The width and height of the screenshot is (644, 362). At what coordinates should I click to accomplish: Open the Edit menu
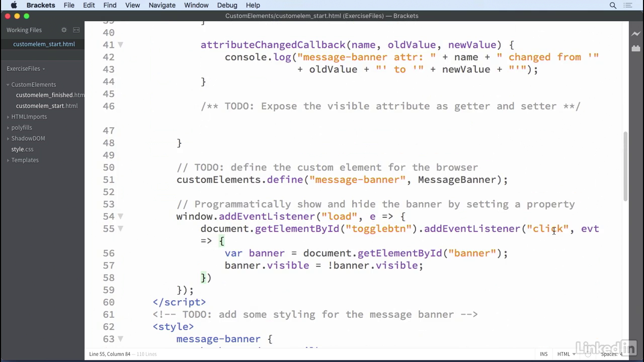pos(89,5)
